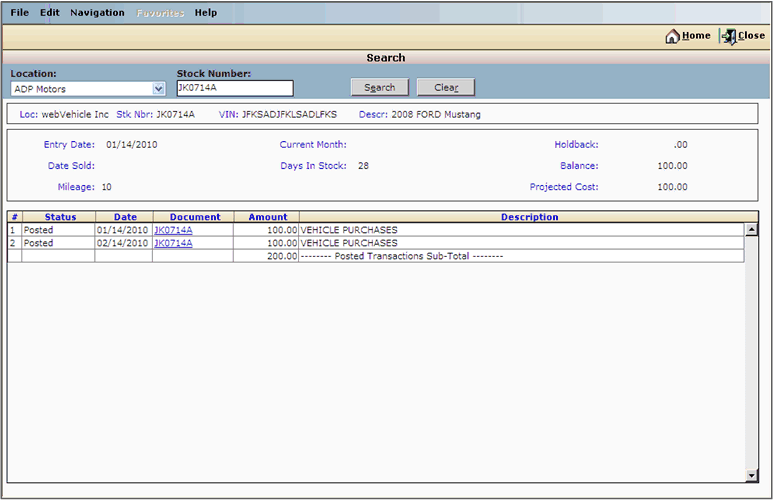
Task: Open the Favorites menu
Action: 160,13
